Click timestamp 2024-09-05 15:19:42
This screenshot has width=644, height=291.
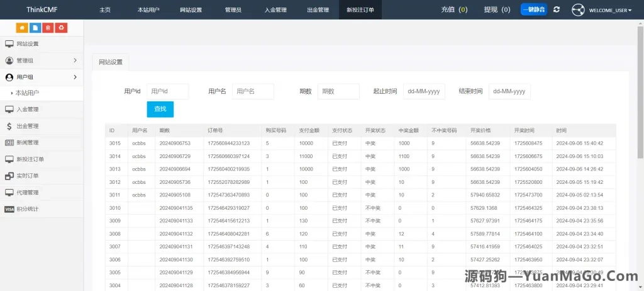[579, 182]
